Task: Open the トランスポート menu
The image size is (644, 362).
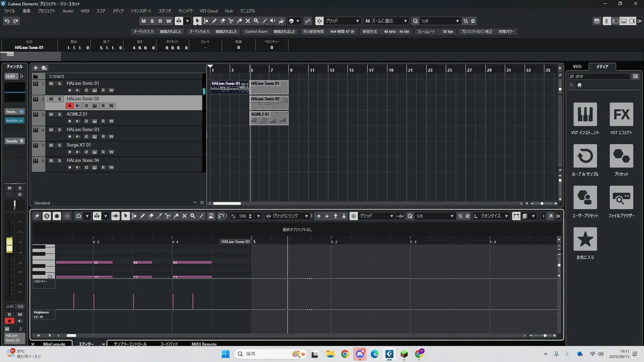Action: point(141,11)
